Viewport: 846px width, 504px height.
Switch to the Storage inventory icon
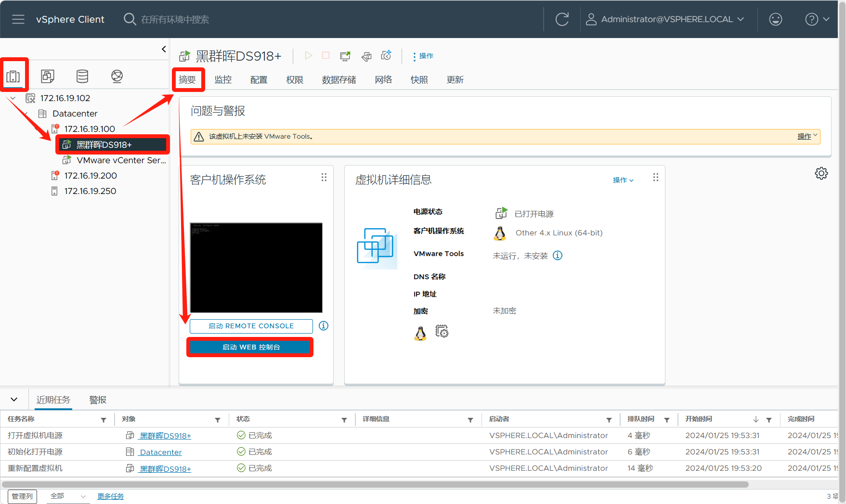click(82, 76)
